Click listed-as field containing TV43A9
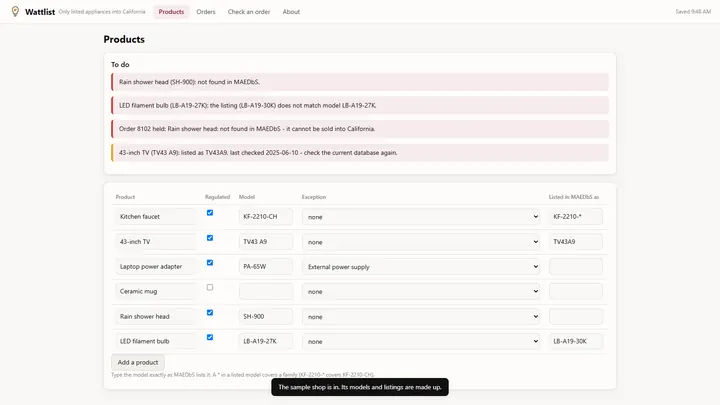 pyautogui.click(x=576, y=242)
